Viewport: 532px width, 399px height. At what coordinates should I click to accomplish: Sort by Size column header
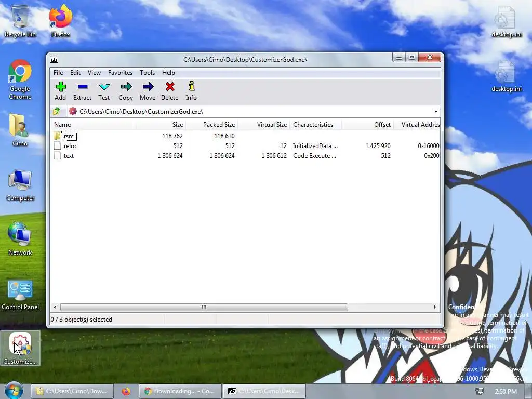click(x=160, y=125)
